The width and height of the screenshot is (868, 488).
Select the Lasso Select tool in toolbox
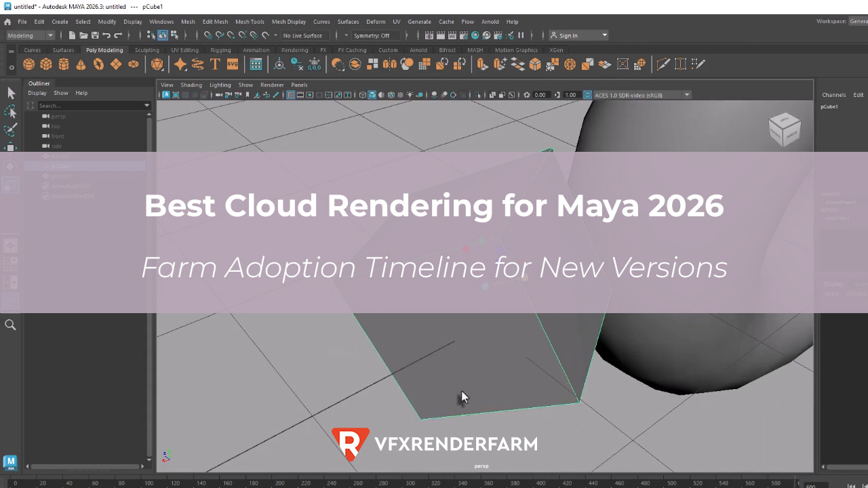click(x=11, y=111)
